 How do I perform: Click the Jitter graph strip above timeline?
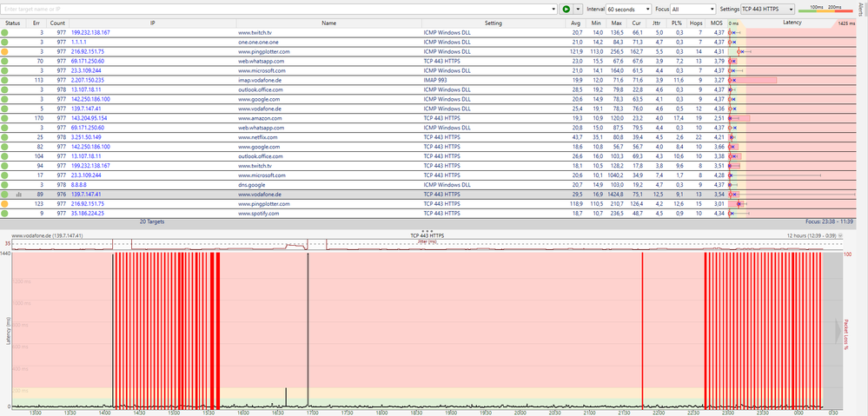pyautogui.click(x=427, y=246)
